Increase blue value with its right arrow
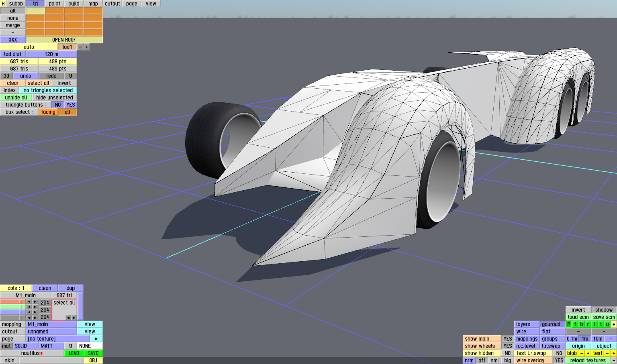The height and width of the screenshot is (364, 617). tap(35, 312)
